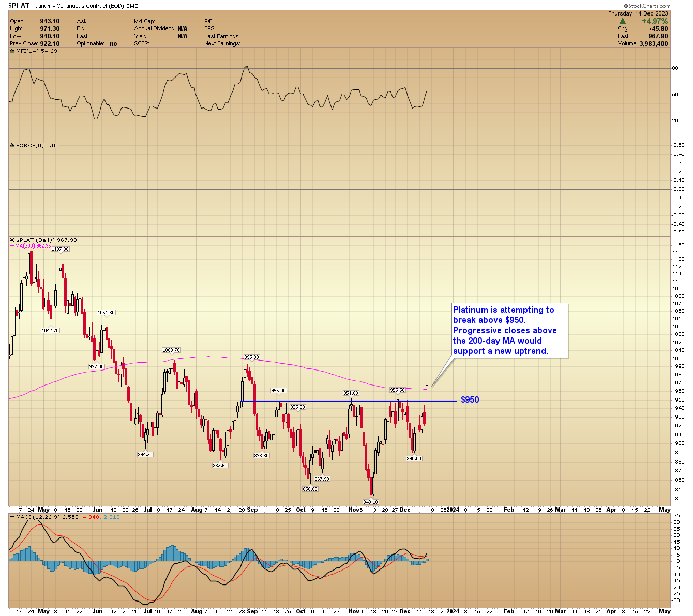Click the 867.90 low price label
The width and height of the screenshot is (693, 616).
(322, 479)
